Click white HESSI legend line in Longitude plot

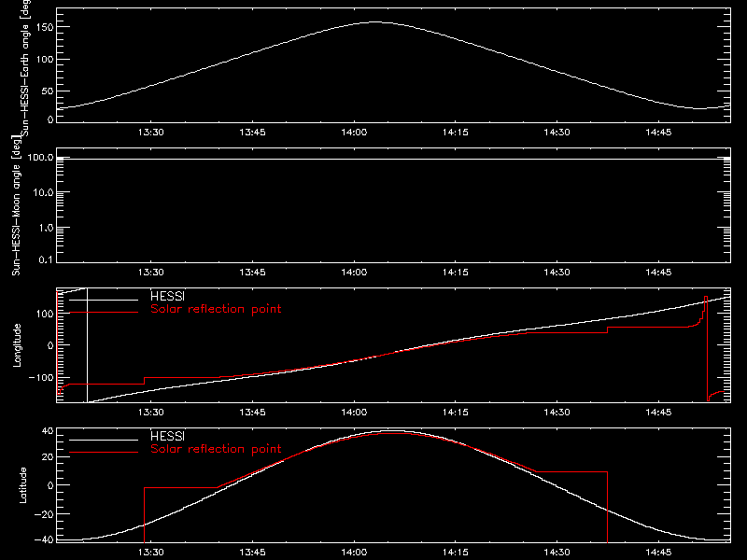pos(104,300)
